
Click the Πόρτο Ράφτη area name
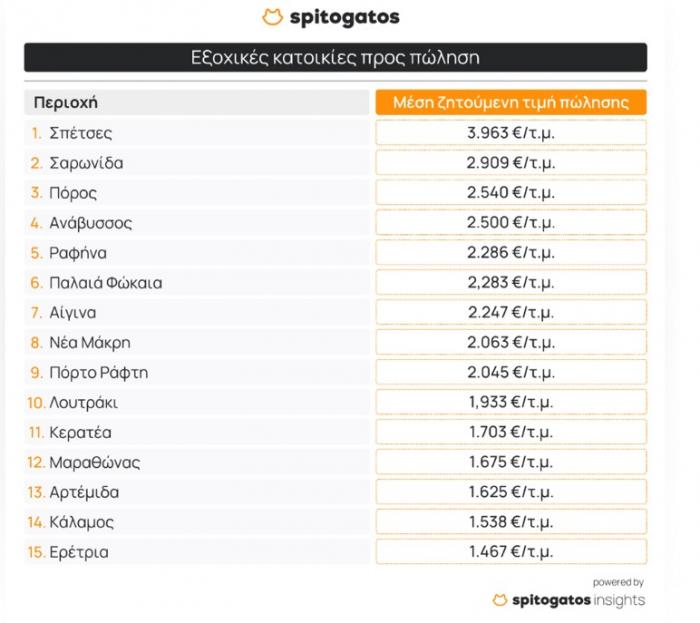98,373
